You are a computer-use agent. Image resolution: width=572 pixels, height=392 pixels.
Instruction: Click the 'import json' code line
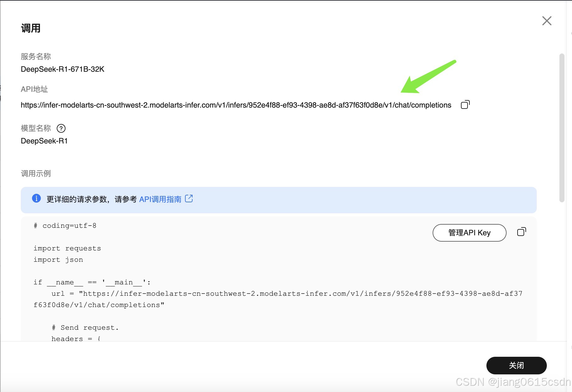(x=59, y=260)
